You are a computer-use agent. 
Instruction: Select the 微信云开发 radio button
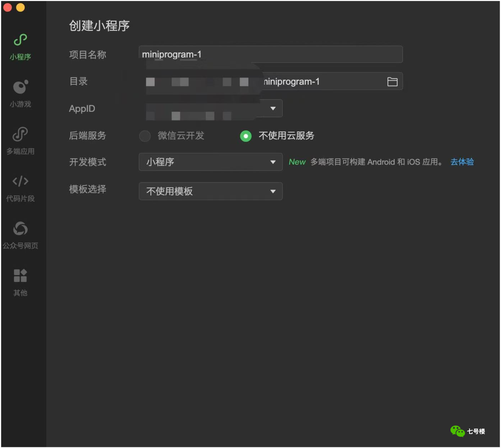coord(145,136)
